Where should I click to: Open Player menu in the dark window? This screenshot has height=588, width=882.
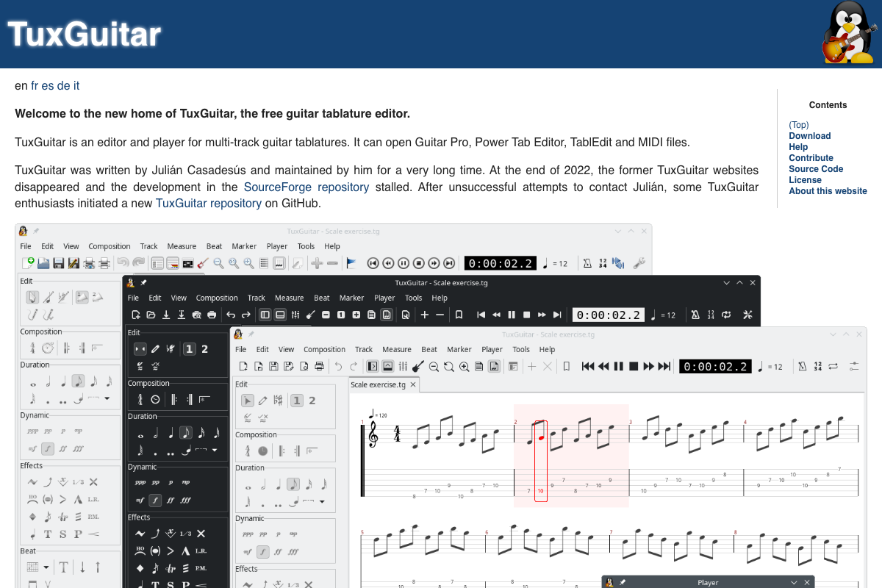(x=384, y=298)
